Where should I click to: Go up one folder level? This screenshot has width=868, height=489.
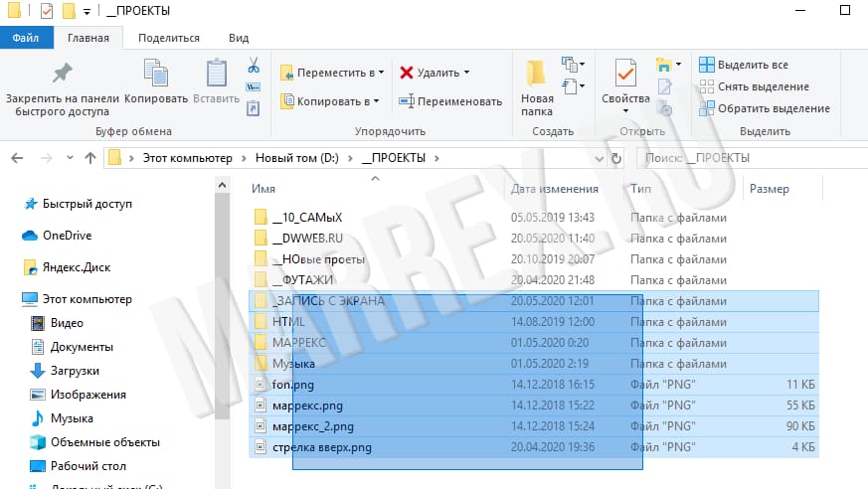(x=90, y=158)
